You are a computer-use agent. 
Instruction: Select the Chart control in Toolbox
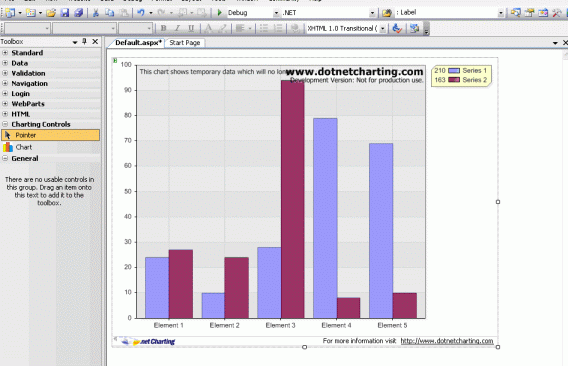point(50,147)
